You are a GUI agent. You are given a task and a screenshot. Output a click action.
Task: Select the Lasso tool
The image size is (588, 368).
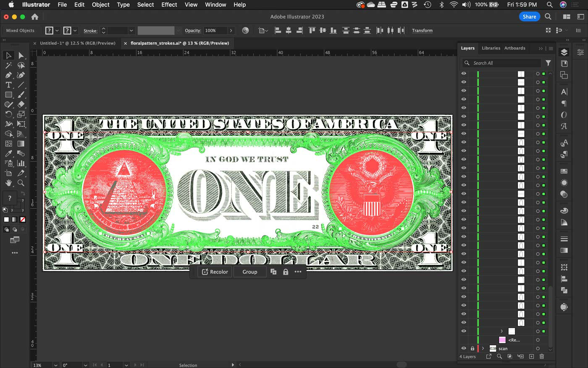[x=21, y=65]
